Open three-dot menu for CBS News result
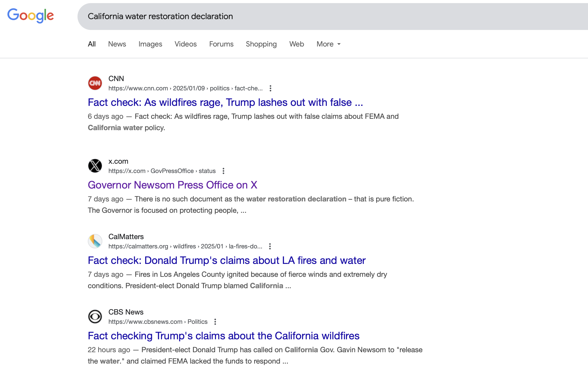Viewport: 588px width, 377px height. pos(215,322)
